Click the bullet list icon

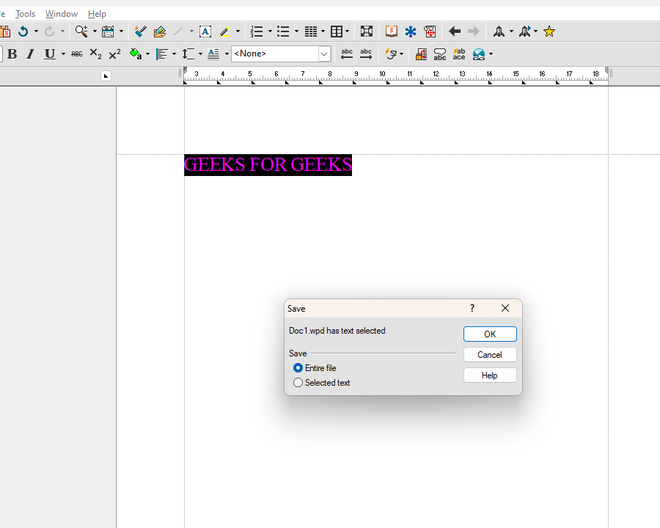(x=283, y=32)
